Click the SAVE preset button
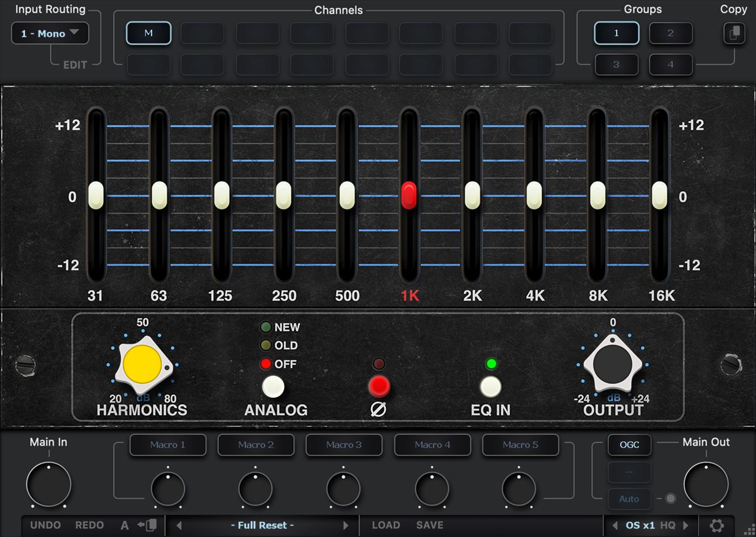Screen dimensions: 756x537 [x=429, y=525]
